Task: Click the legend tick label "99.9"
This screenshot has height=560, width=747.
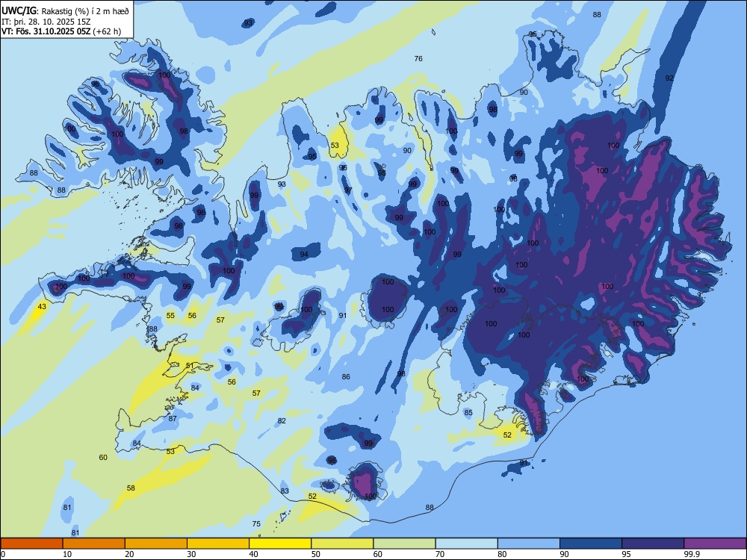Action: pos(691,554)
